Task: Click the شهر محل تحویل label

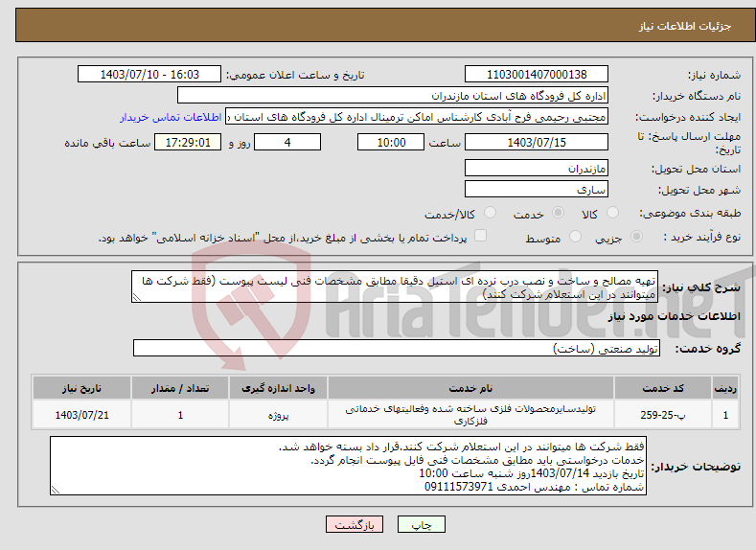Action: 699,191
